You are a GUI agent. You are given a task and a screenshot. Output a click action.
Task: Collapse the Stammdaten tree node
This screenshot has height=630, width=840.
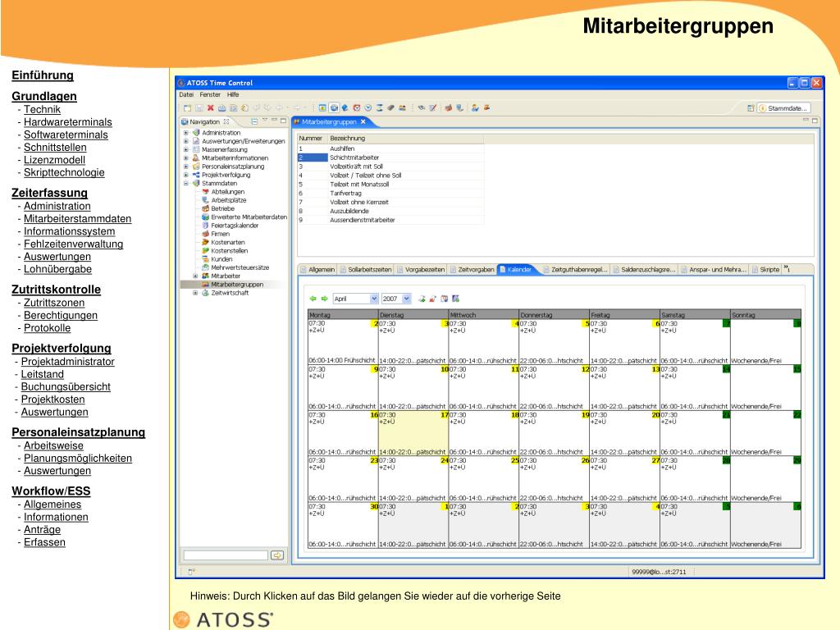point(186,183)
